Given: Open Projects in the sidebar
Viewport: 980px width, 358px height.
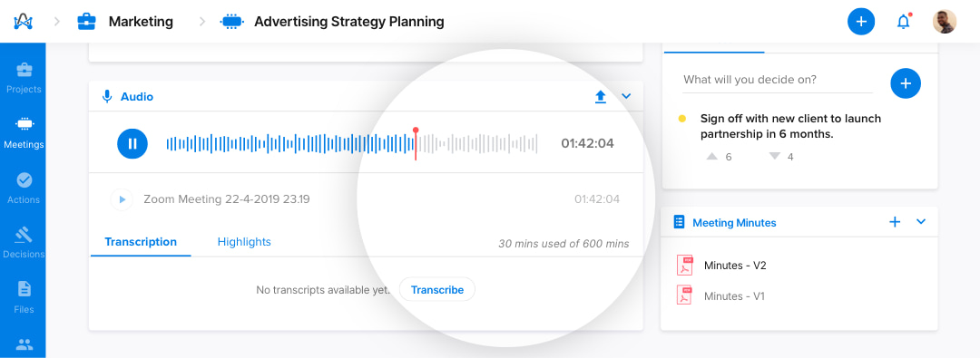Looking at the screenshot, I should point(24,77).
